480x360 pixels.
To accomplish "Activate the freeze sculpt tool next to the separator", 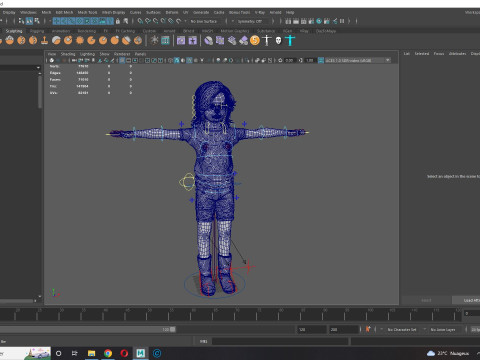I will [138, 41].
